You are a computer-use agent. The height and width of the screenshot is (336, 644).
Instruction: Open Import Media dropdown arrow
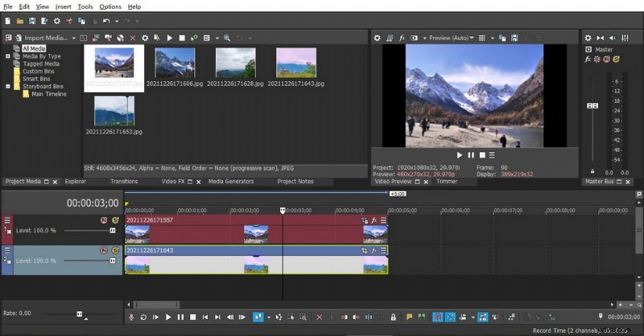[x=73, y=38]
